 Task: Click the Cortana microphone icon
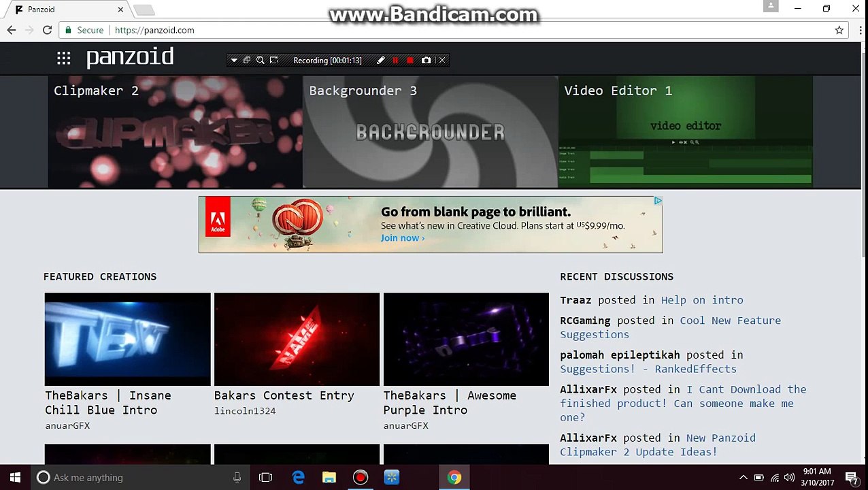coord(237,478)
